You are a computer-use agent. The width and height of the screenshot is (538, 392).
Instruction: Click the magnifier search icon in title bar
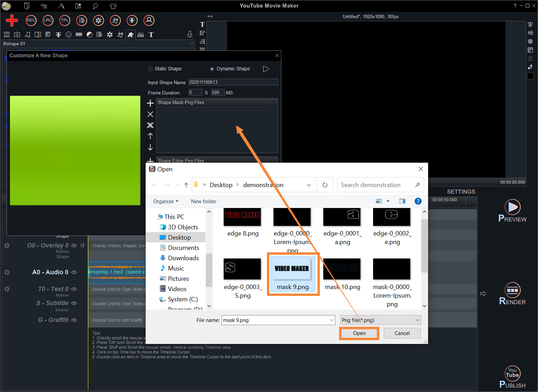pos(96,6)
